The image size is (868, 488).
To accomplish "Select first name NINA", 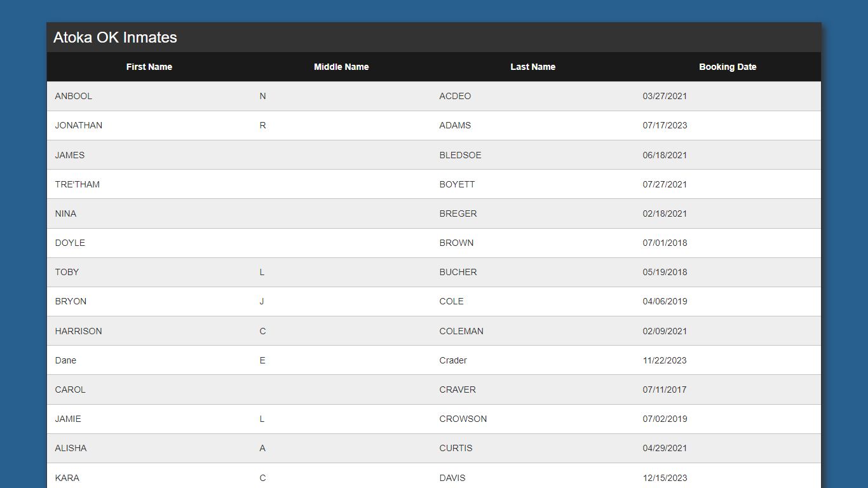I will [x=65, y=213].
